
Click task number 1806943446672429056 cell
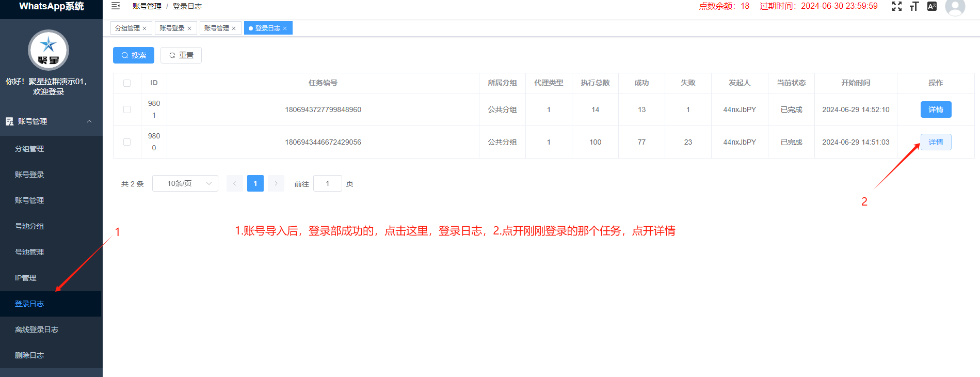tap(323, 142)
